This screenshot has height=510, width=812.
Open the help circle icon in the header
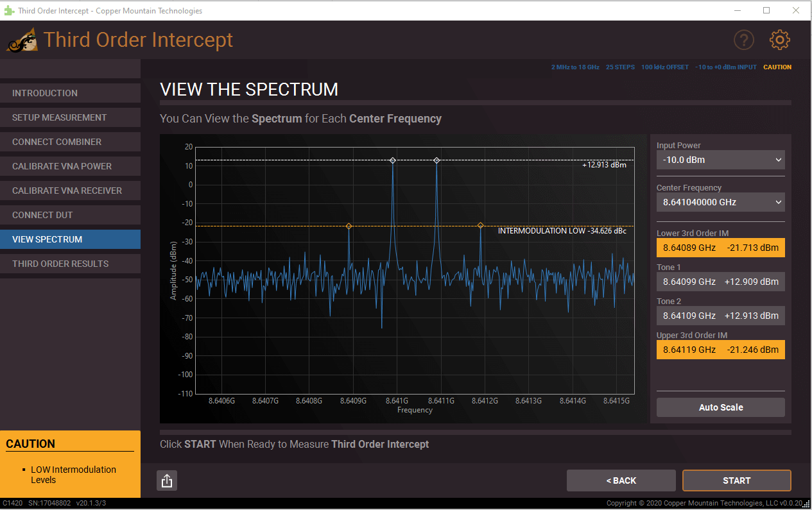[x=744, y=40]
